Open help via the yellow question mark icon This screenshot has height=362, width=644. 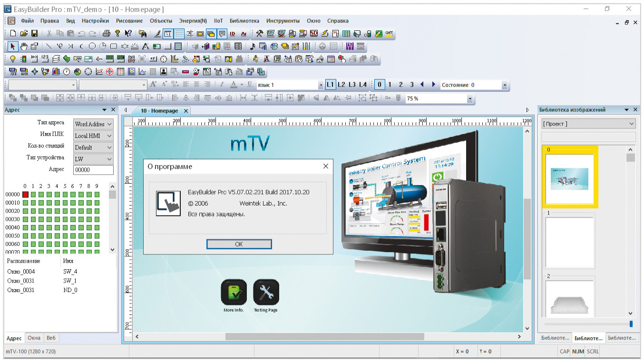point(117,33)
